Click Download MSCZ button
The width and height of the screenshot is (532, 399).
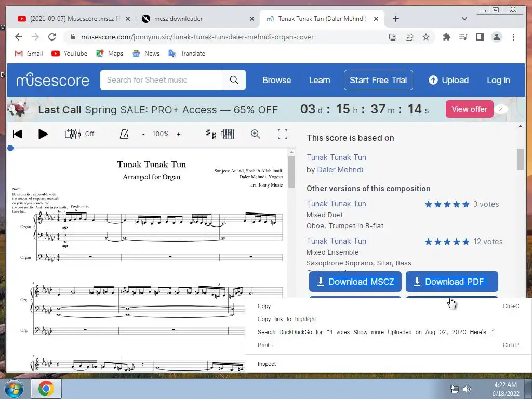(x=355, y=282)
